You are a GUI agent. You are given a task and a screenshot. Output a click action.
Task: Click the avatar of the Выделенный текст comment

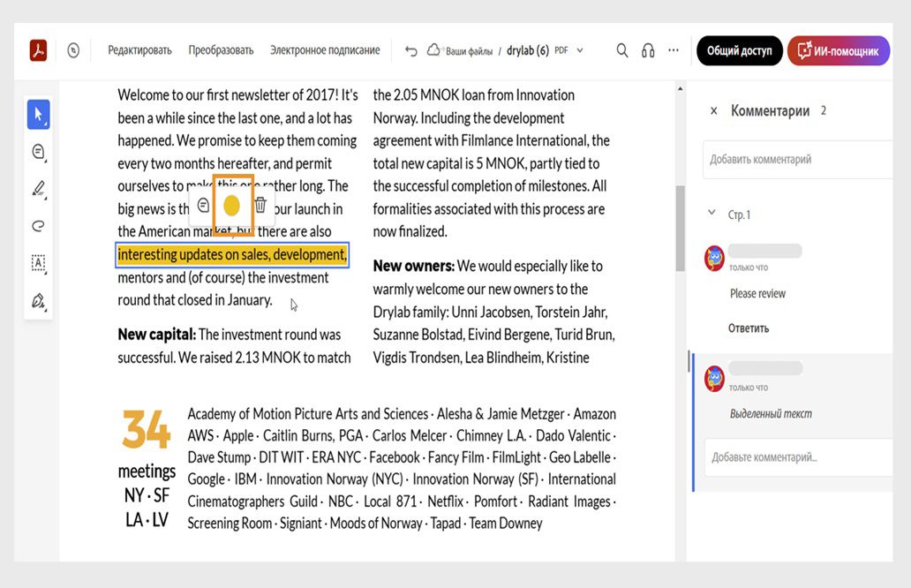pyautogui.click(x=715, y=379)
